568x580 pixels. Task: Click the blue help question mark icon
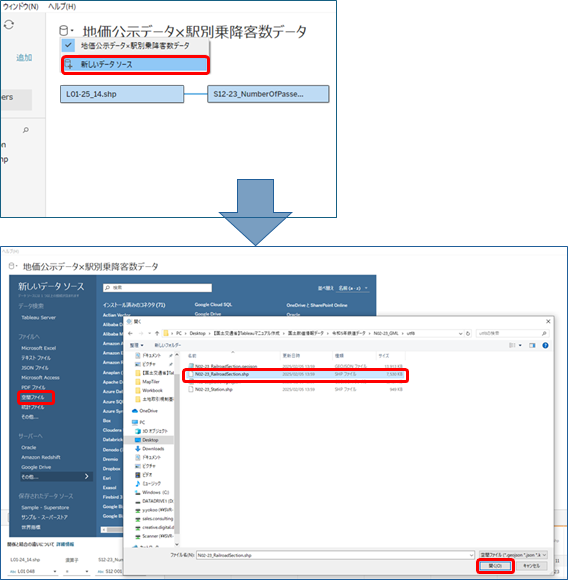[545, 345]
